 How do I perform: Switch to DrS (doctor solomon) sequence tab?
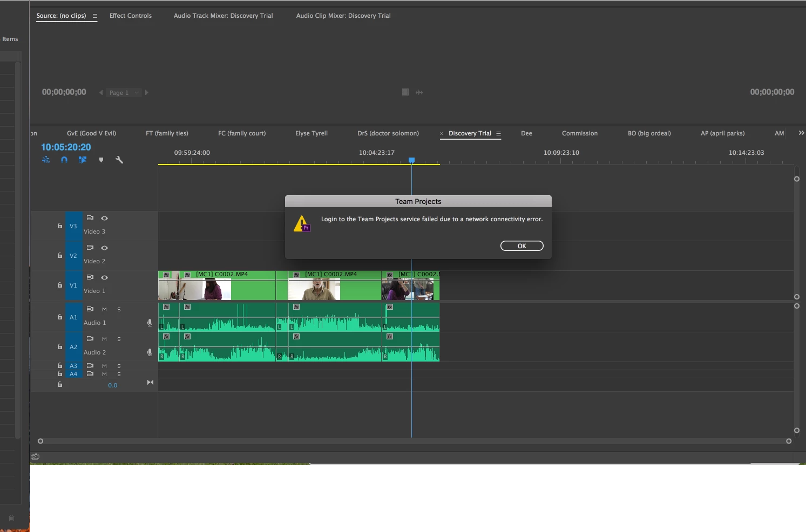pos(388,133)
